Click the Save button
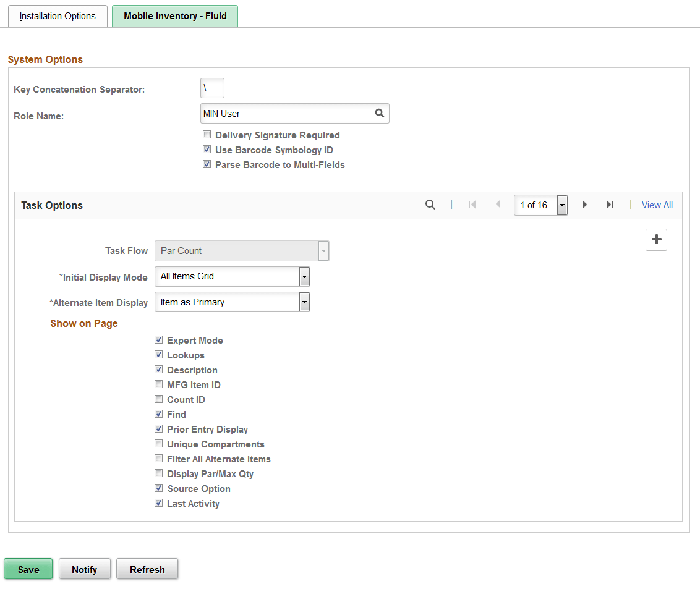700x589 pixels. [x=28, y=569]
